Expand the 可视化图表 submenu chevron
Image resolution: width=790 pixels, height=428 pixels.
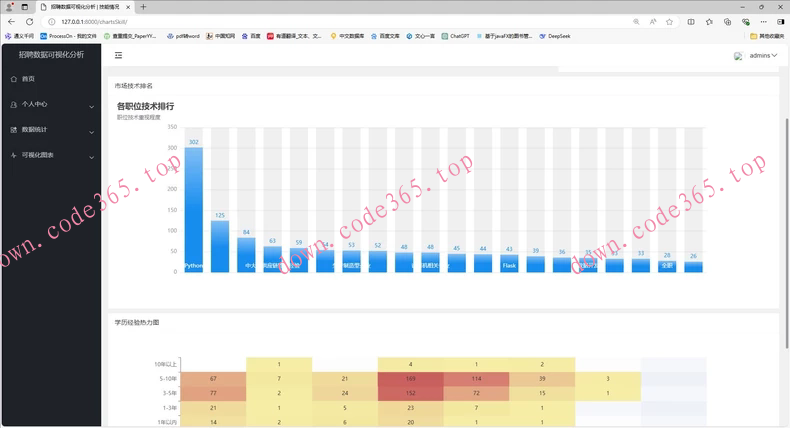[x=92, y=157]
